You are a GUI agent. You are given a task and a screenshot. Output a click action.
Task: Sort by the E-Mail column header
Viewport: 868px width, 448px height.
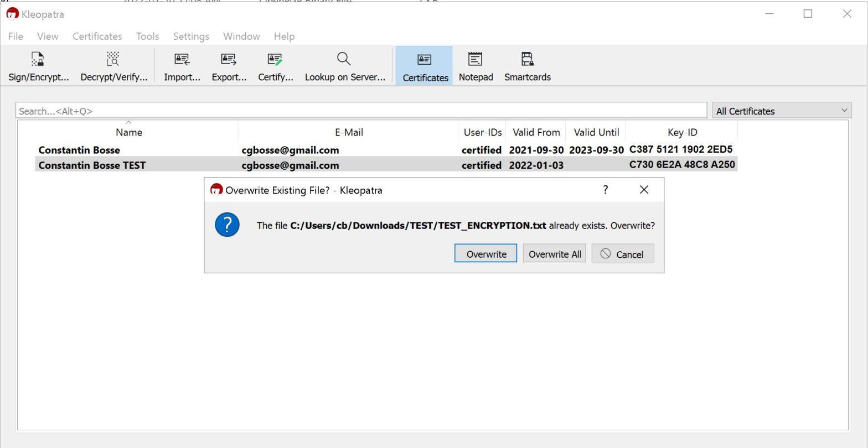(x=349, y=132)
